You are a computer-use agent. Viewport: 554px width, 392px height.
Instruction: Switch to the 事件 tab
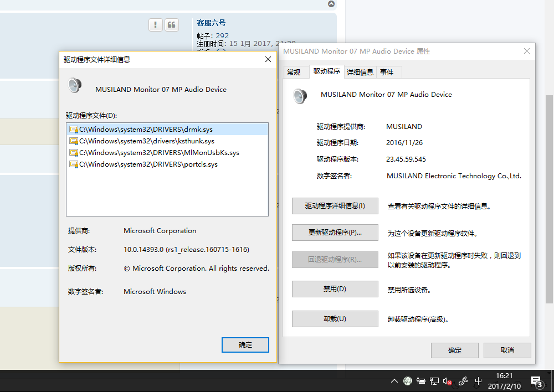pyautogui.click(x=388, y=72)
